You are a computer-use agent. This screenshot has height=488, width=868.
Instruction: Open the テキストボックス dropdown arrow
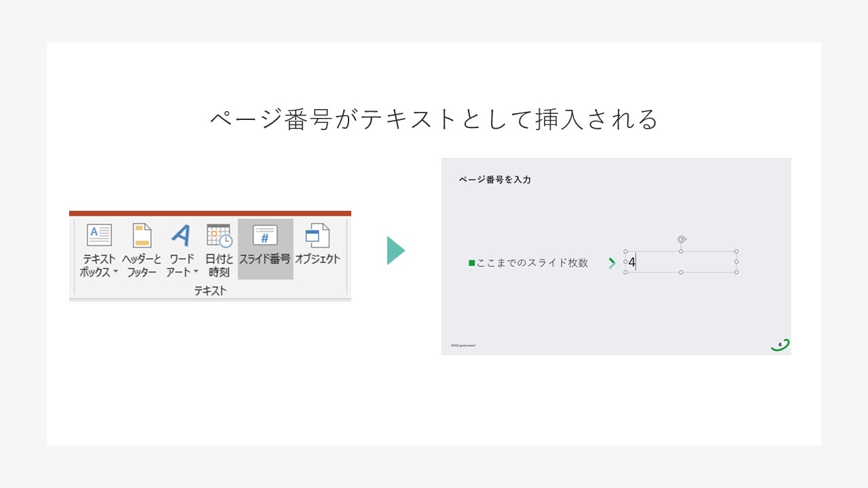[115, 272]
